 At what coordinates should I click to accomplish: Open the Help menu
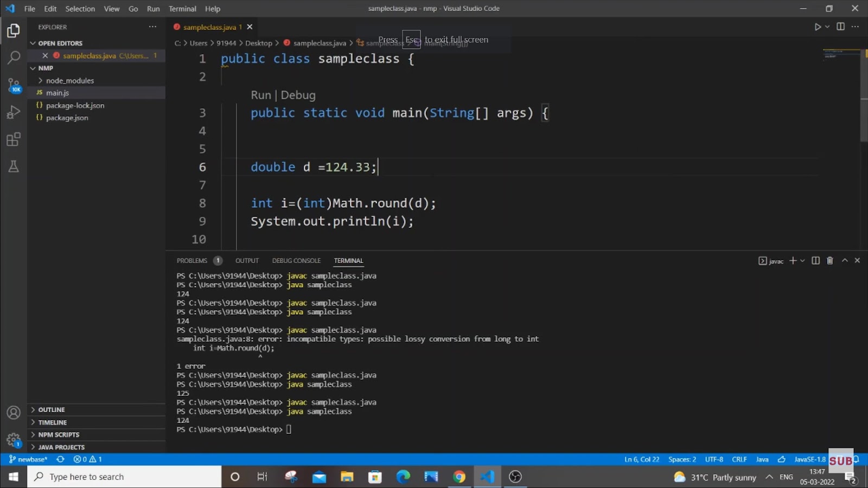click(x=213, y=9)
